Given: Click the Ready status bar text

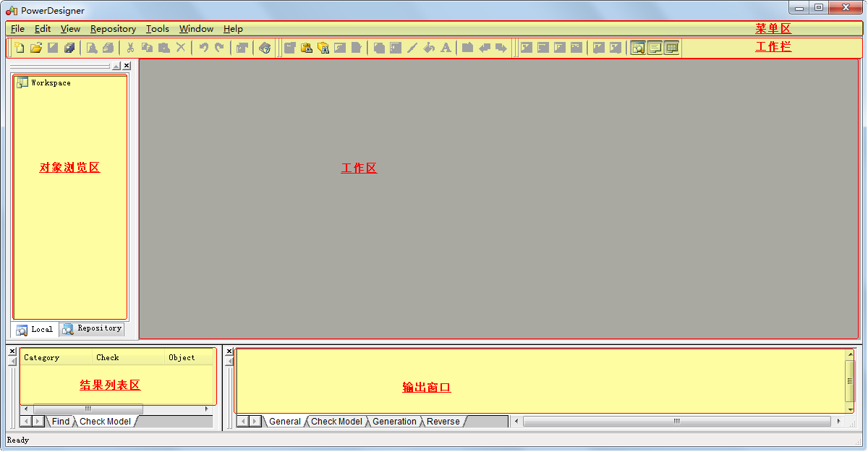Looking at the screenshot, I should (x=18, y=440).
